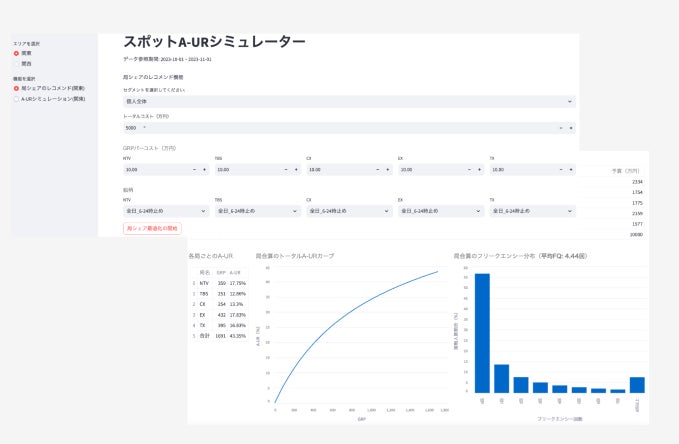The height and width of the screenshot is (444, 679).
Task: Increase TX GRP per-cost with plus button
Action: (571, 170)
